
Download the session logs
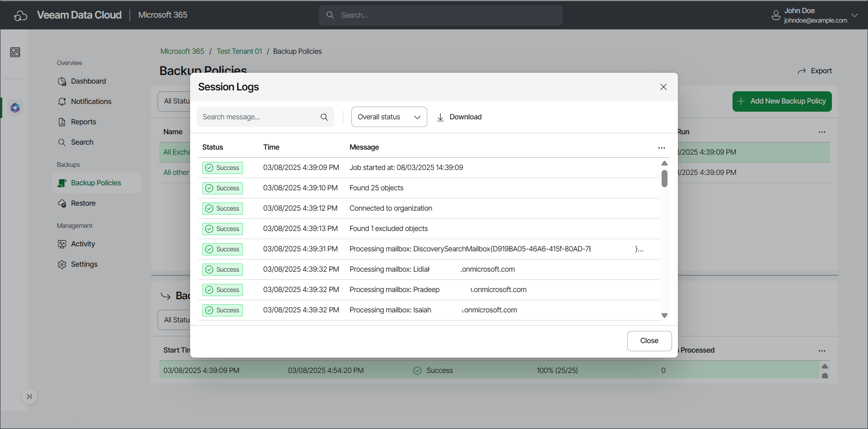coord(459,117)
